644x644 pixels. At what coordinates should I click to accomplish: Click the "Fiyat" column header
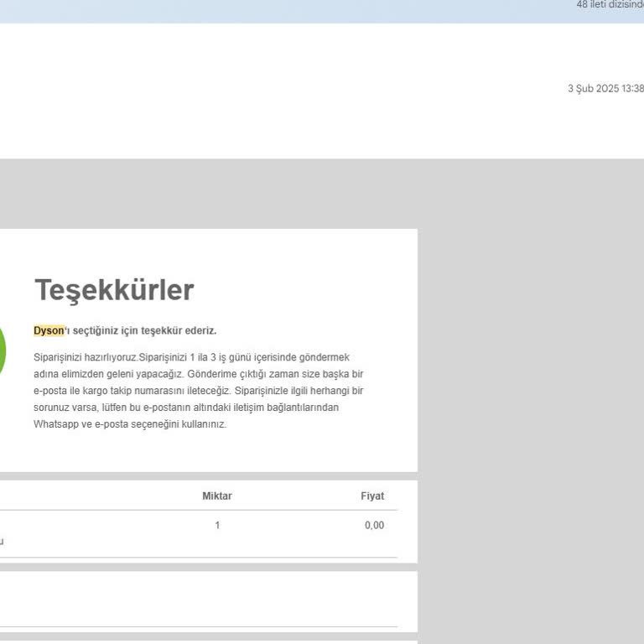coord(372,496)
